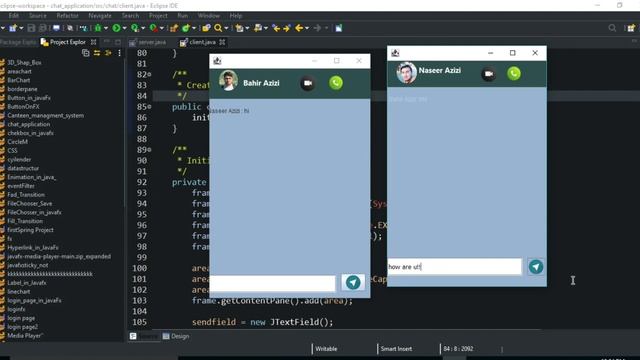
Task: Open the Search dropdown arrow
Action: click(x=226, y=28)
